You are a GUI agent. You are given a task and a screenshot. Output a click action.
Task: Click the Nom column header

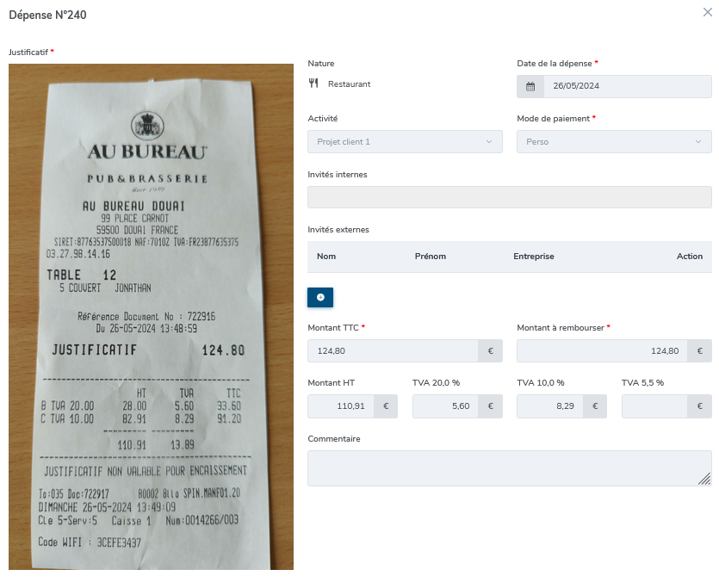(x=326, y=257)
